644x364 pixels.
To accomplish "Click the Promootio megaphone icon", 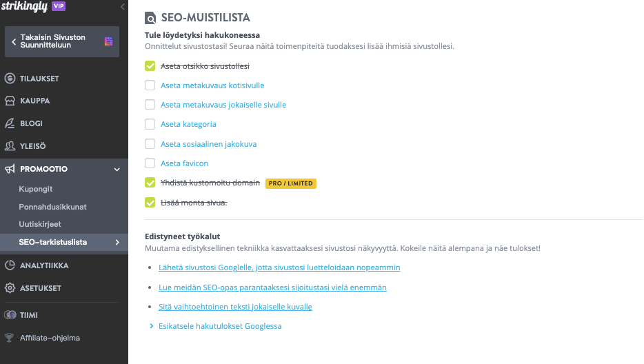I will tap(10, 169).
